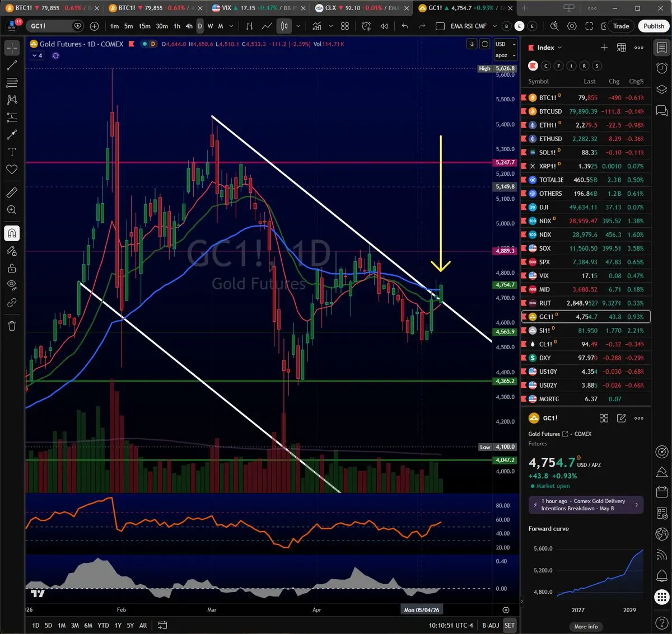The height and width of the screenshot is (634, 672).
Task: Click More info under forward curve
Action: 586,627
